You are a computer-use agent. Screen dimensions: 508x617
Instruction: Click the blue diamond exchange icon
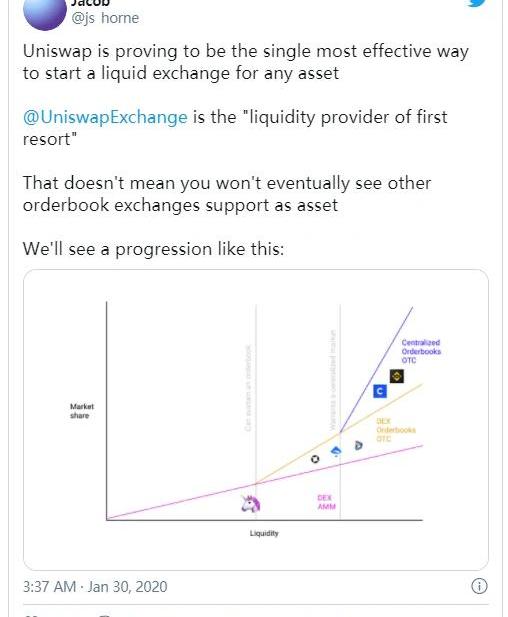coord(336,451)
